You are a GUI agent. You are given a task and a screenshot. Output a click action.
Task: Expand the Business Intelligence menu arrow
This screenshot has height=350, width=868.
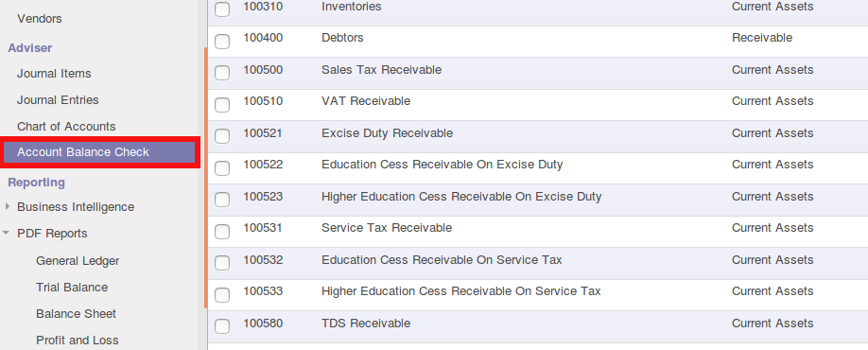[x=8, y=206]
